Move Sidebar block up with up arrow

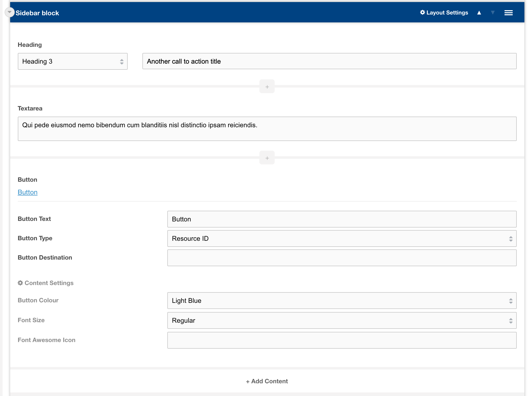479,12
